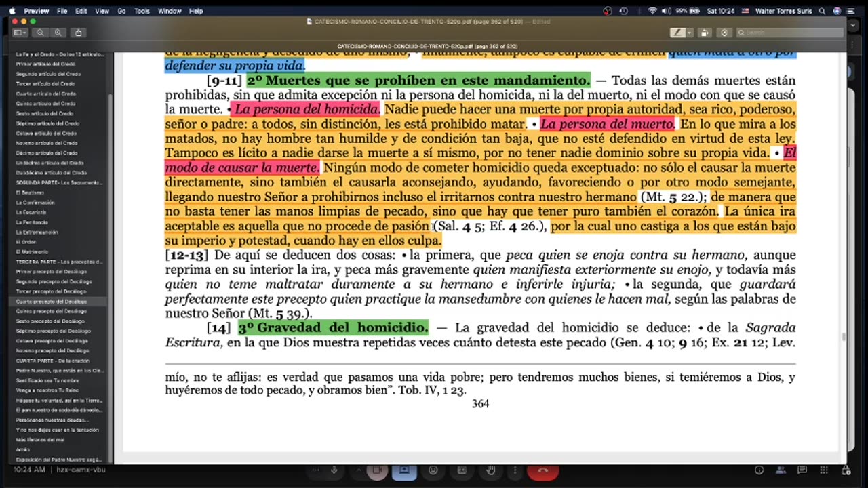Image resolution: width=868 pixels, height=488 pixels.
Task: Click the share icon in Preview toolbar
Action: (x=79, y=33)
